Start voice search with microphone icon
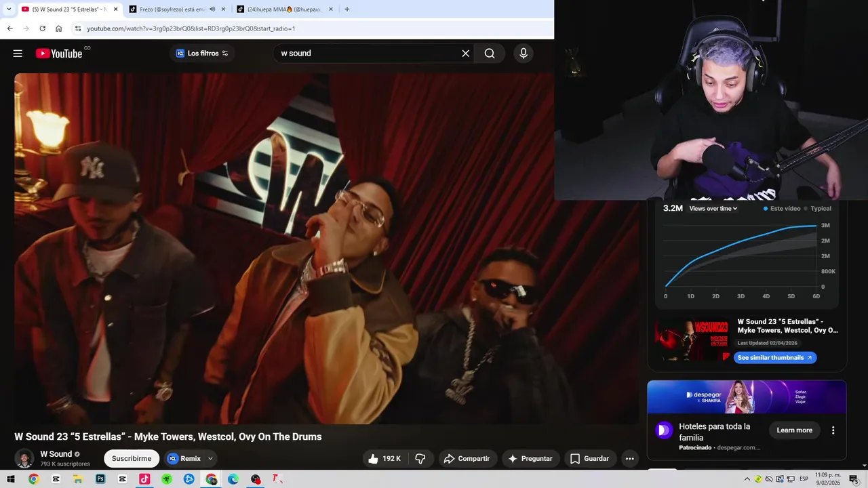The width and height of the screenshot is (868, 488). tap(523, 54)
